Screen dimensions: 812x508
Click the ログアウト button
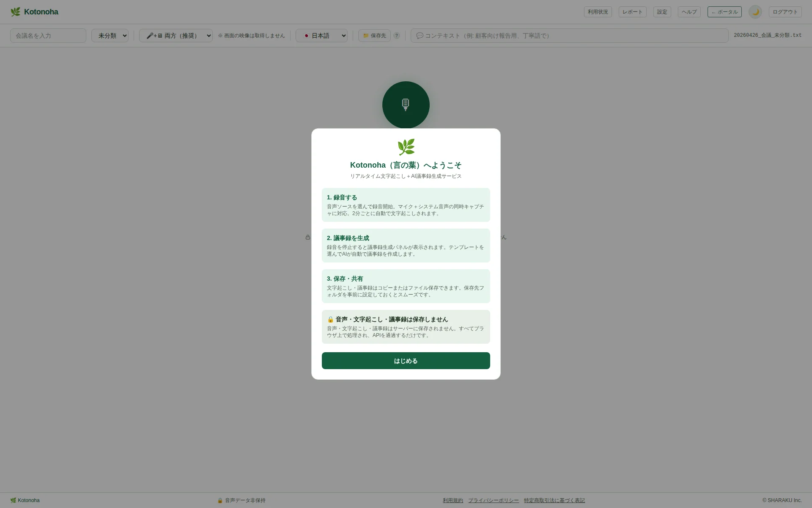click(x=785, y=12)
